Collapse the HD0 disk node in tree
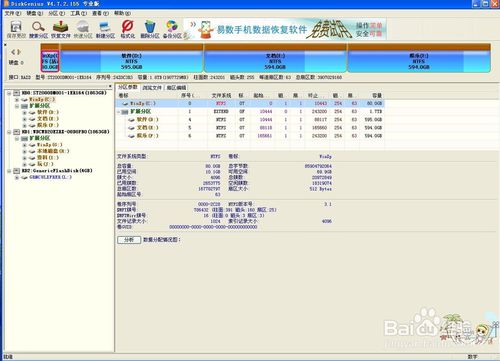Screen dimensions: 500x361 point(9,93)
